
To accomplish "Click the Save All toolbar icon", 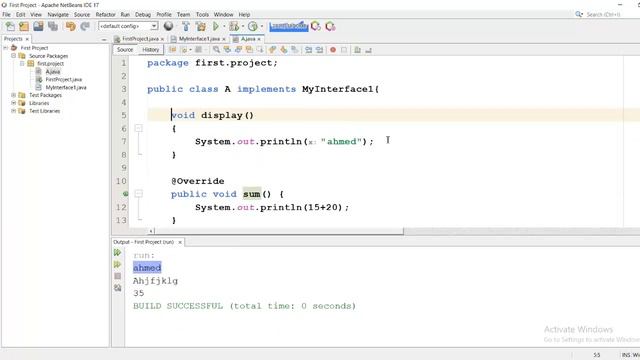I will tap(53, 27).
